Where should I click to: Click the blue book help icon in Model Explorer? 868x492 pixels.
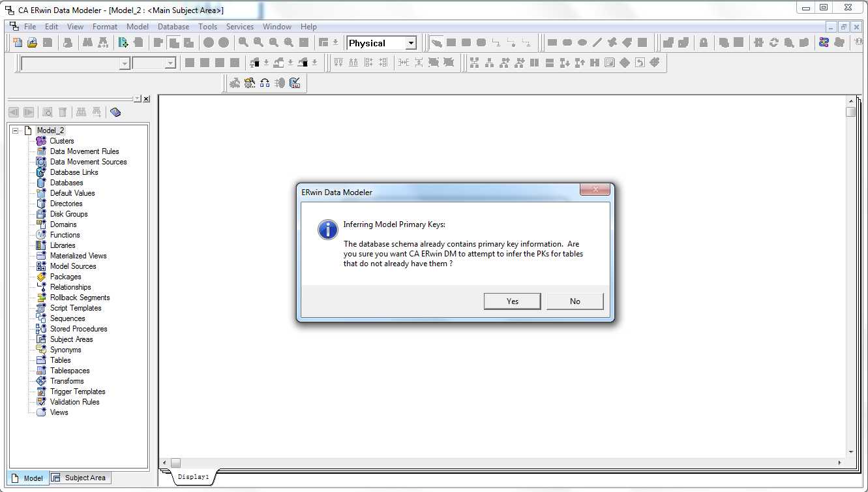tap(115, 112)
